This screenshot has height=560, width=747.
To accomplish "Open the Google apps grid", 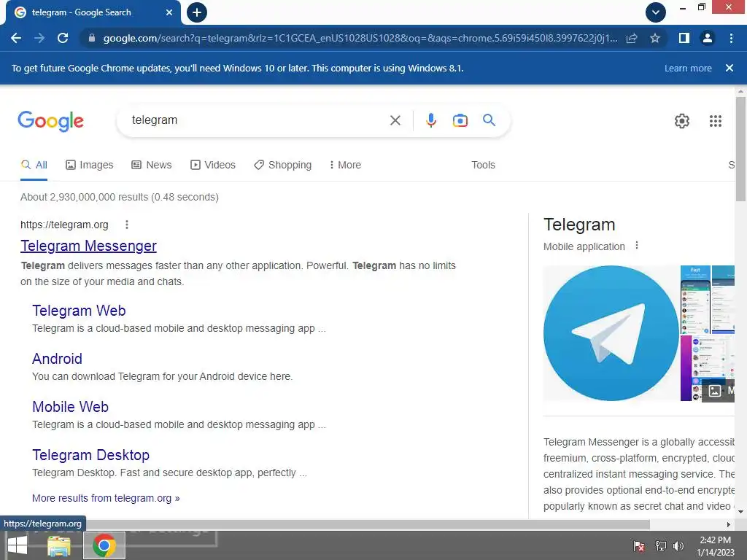I will pyautogui.click(x=715, y=121).
